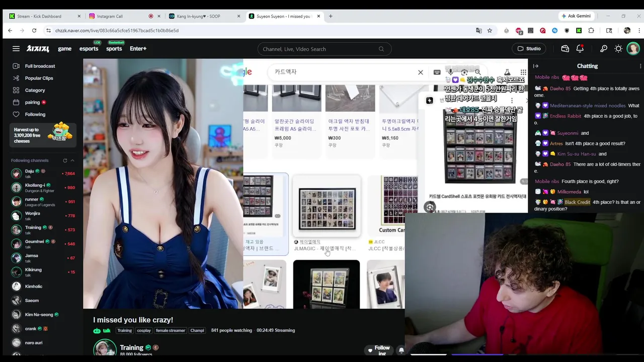The width and height of the screenshot is (644, 362).
Task: Open the Kick extension icon
Action: [579, 31]
